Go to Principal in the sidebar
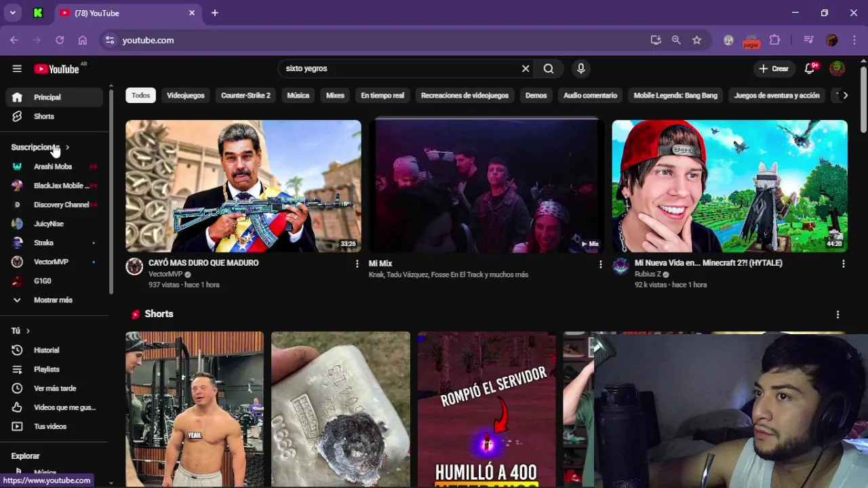Image resolution: width=868 pixels, height=488 pixels. (54, 98)
